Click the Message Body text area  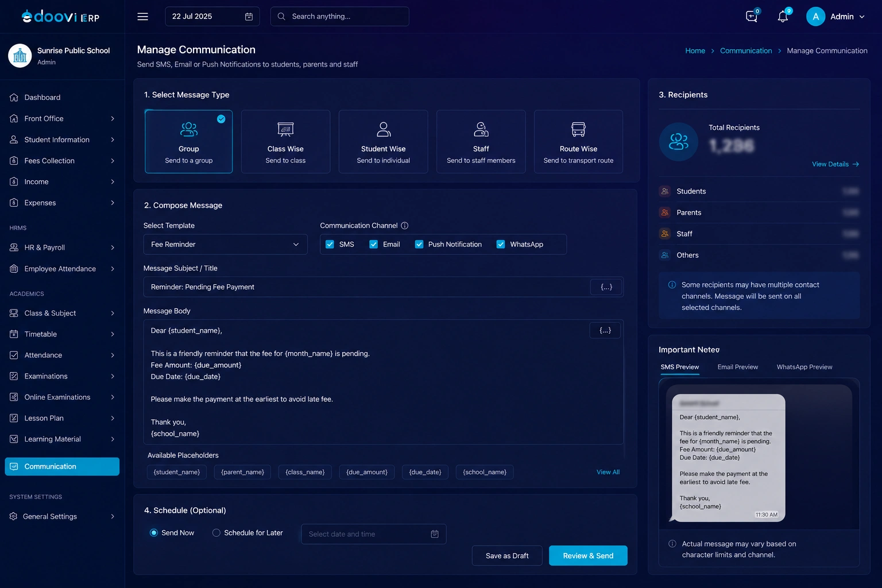(383, 382)
